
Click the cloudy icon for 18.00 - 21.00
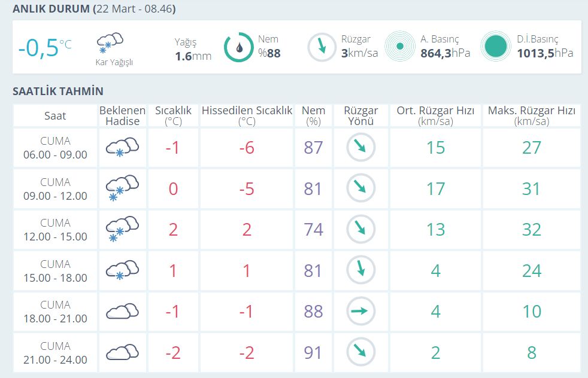122,311
